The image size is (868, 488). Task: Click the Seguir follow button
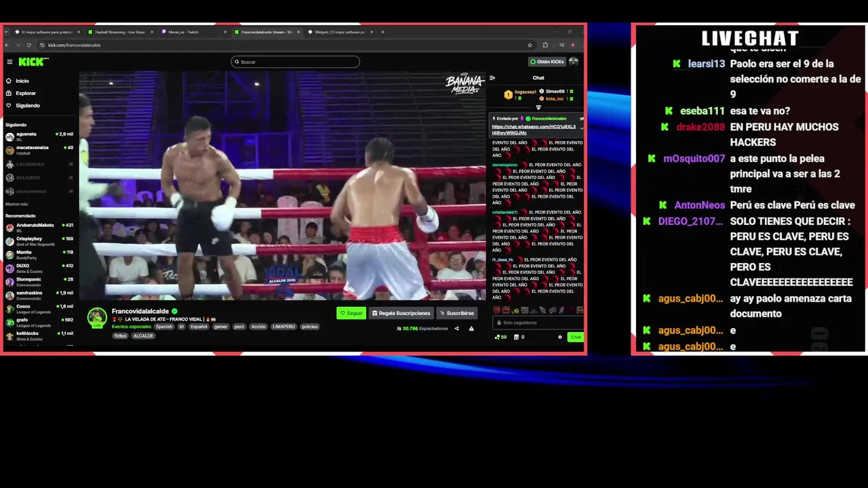351,313
